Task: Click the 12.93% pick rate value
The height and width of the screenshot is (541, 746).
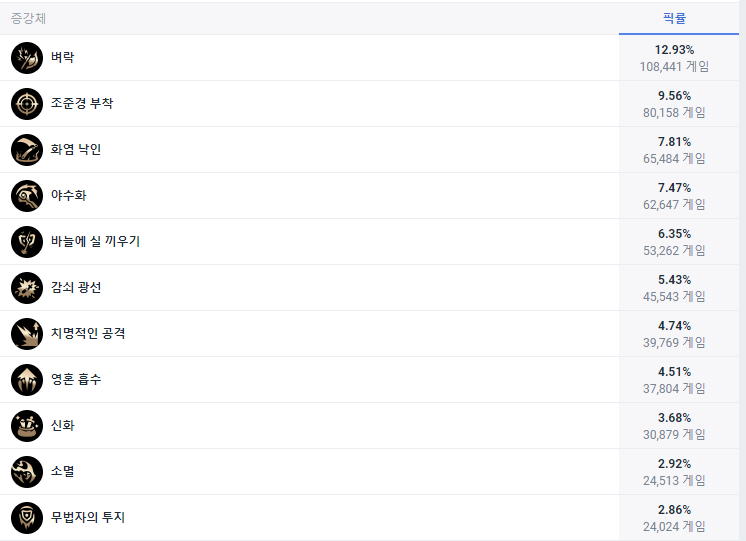Action: (674, 49)
